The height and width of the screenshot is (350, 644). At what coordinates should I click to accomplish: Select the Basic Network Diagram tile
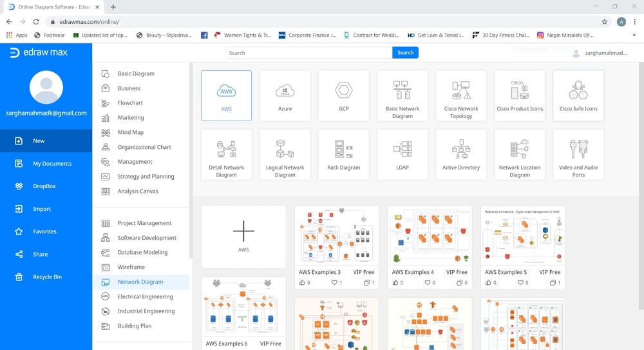pos(402,95)
